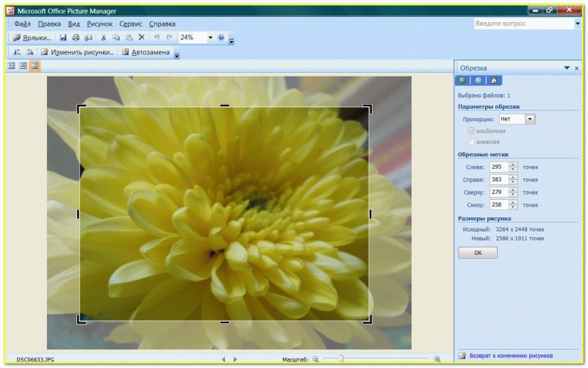
Task: Open the zoom percentage dropdown arrow
Action: [x=210, y=37]
